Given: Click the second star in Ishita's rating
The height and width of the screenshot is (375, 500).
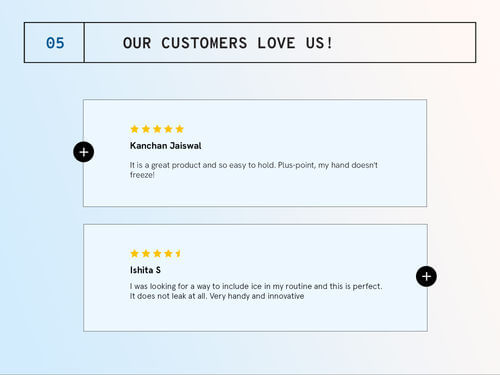Looking at the screenshot, I should tap(146, 254).
